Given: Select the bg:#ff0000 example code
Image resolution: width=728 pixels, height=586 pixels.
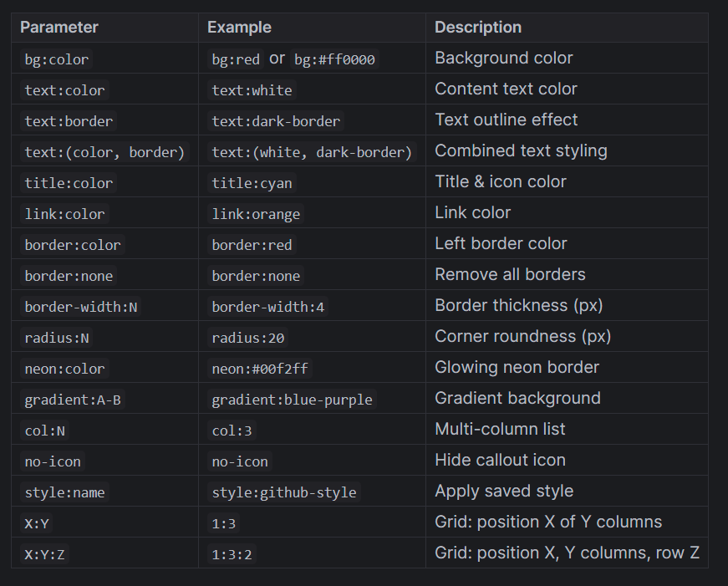Looking at the screenshot, I should (x=334, y=59).
